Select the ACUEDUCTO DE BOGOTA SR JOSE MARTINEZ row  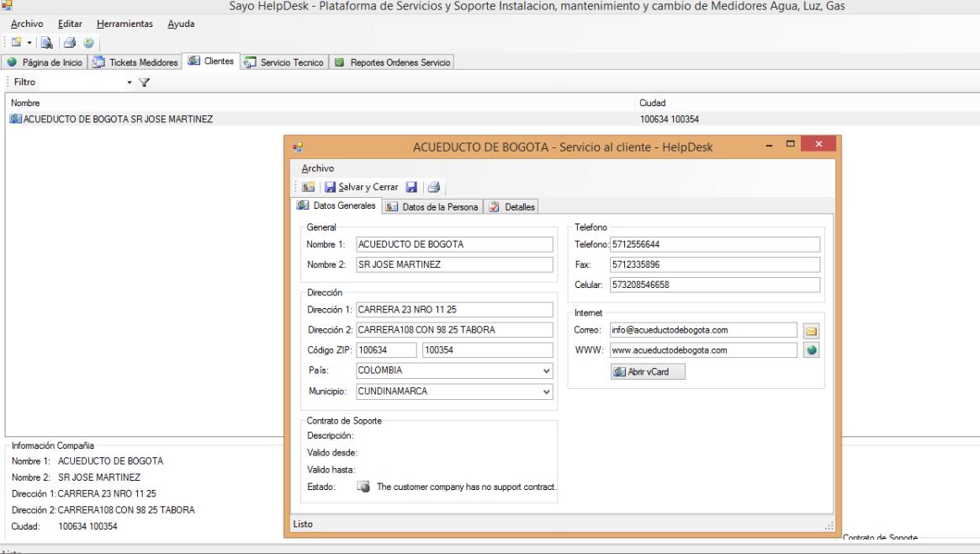point(492,119)
